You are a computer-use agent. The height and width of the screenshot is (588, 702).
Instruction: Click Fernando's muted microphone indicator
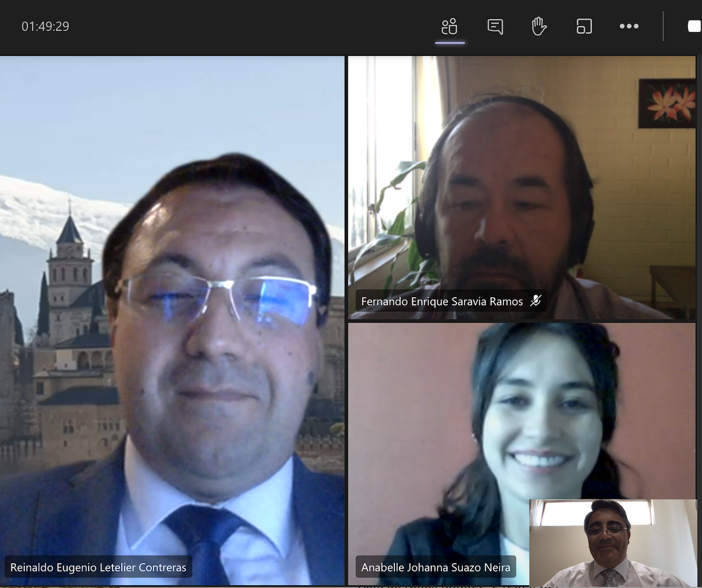(x=536, y=301)
